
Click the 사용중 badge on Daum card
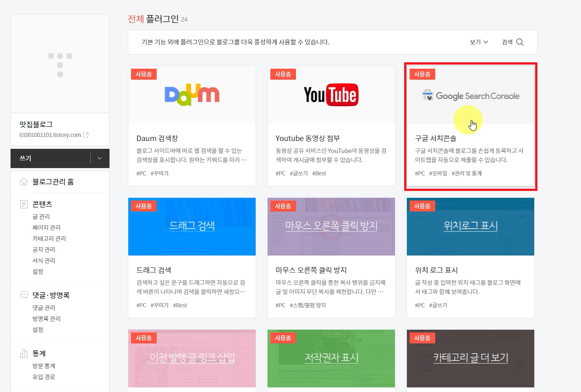point(144,74)
